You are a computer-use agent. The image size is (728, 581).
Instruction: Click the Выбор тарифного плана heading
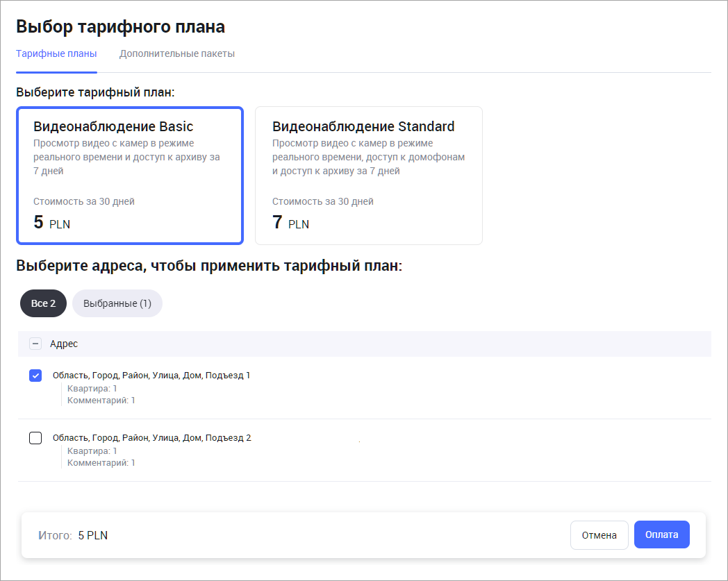click(120, 27)
